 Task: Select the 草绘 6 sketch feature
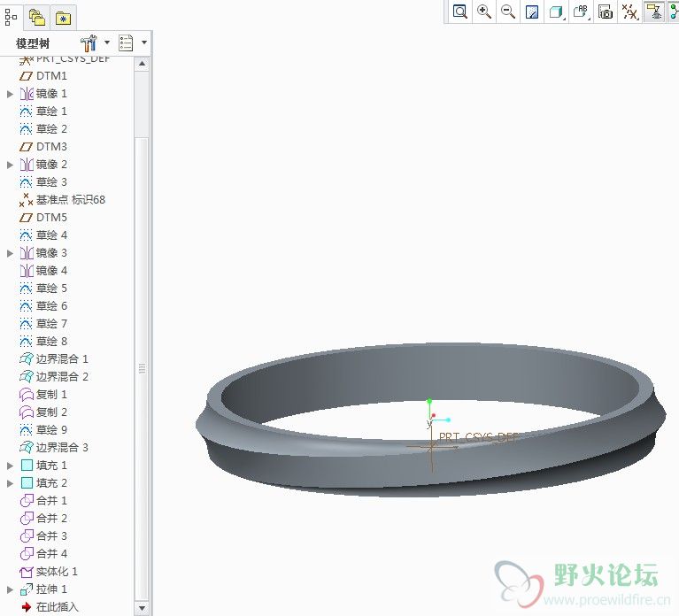(x=43, y=306)
